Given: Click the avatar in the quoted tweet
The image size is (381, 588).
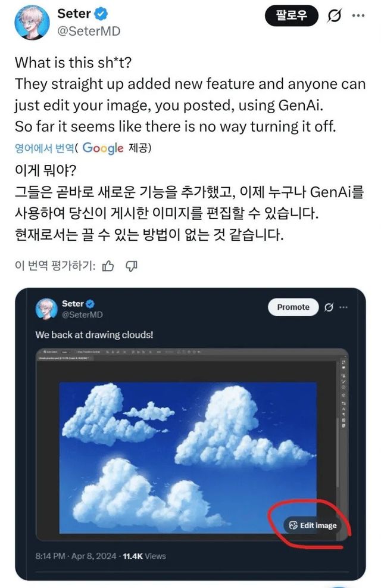Looking at the screenshot, I should (46, 309).
